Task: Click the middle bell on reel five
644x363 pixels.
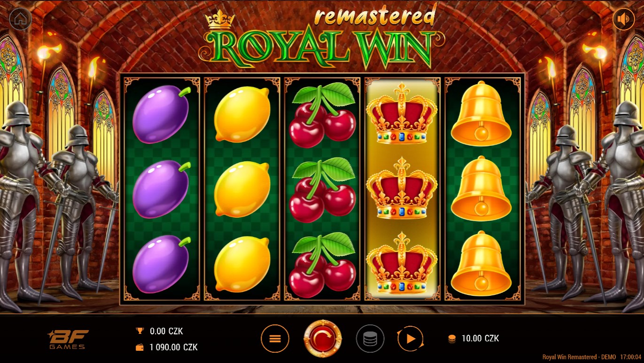Action: click(481, 189)
